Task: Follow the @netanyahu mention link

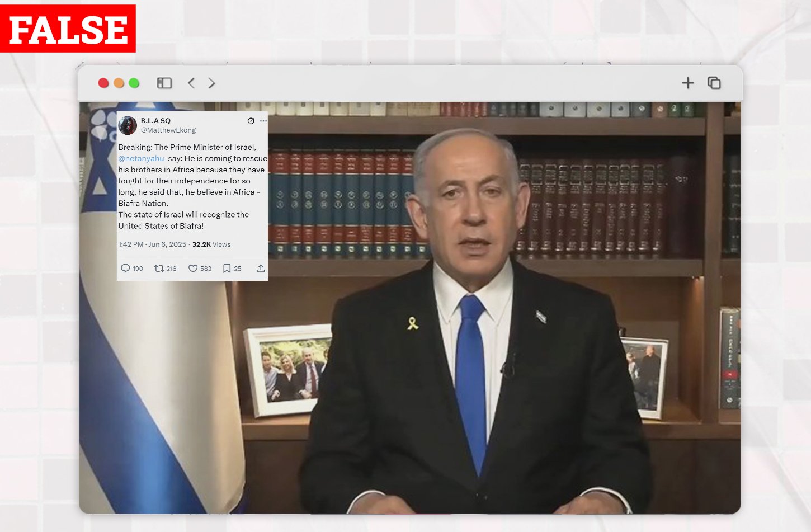Action: click(x=141, y=159)
